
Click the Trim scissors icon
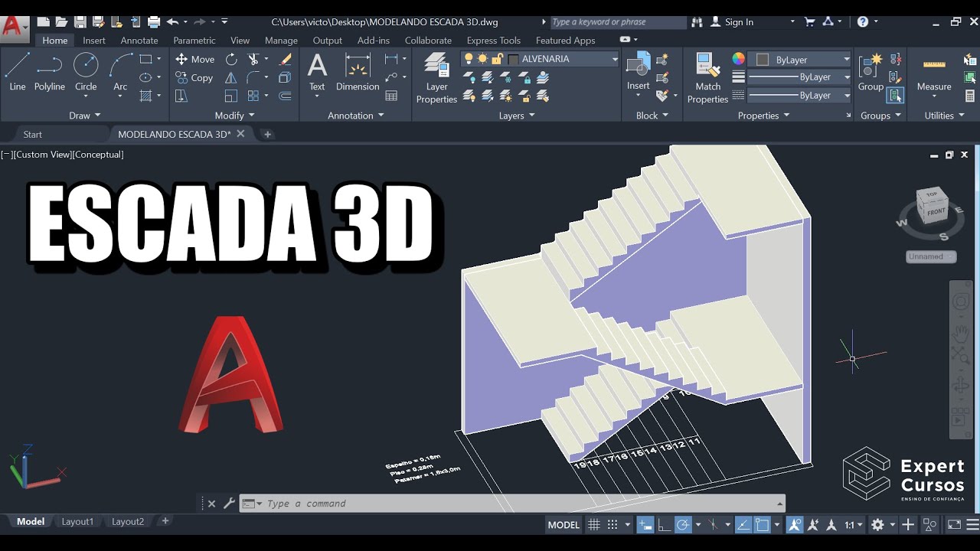(x=253, y=59)
